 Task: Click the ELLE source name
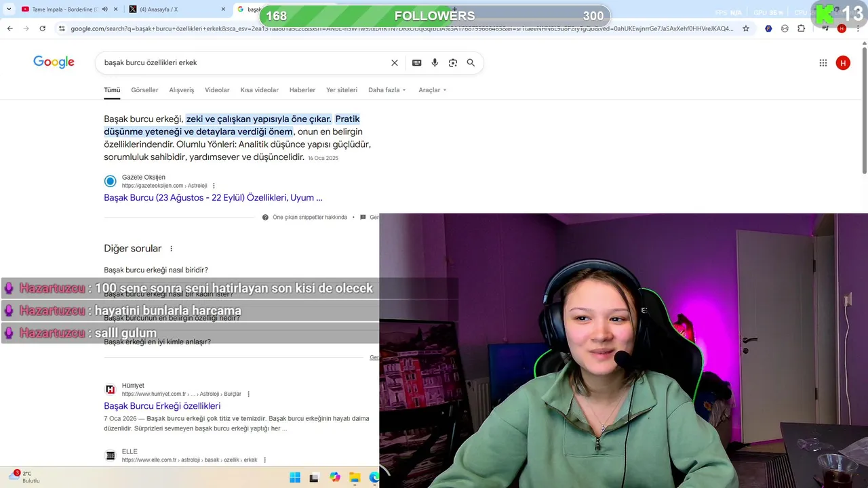(x=130, y=451)
